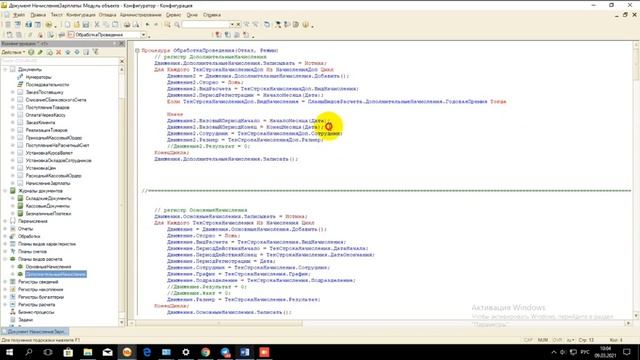This screenshot has height=360, width=640.
Task: Select Регистры расчета in the tree
Action: tap(36, 304)
